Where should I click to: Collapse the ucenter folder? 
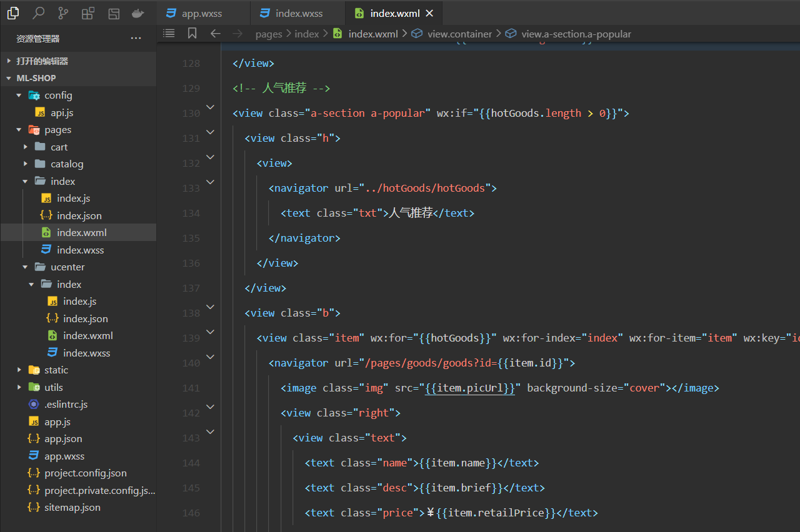point(78,267)
